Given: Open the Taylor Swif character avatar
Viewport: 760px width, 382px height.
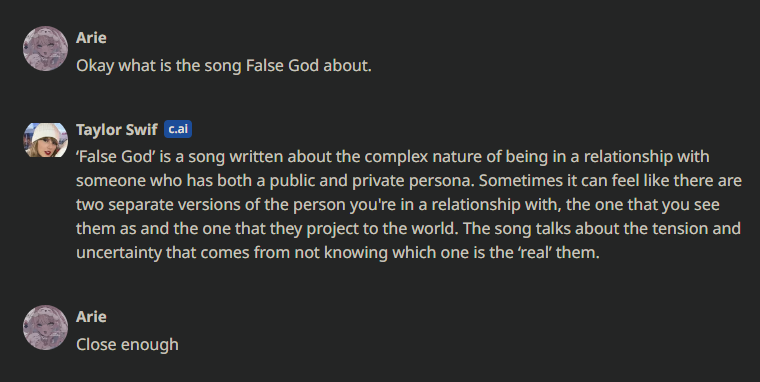Looking at the screenshot, I should [x=46, y=140].
